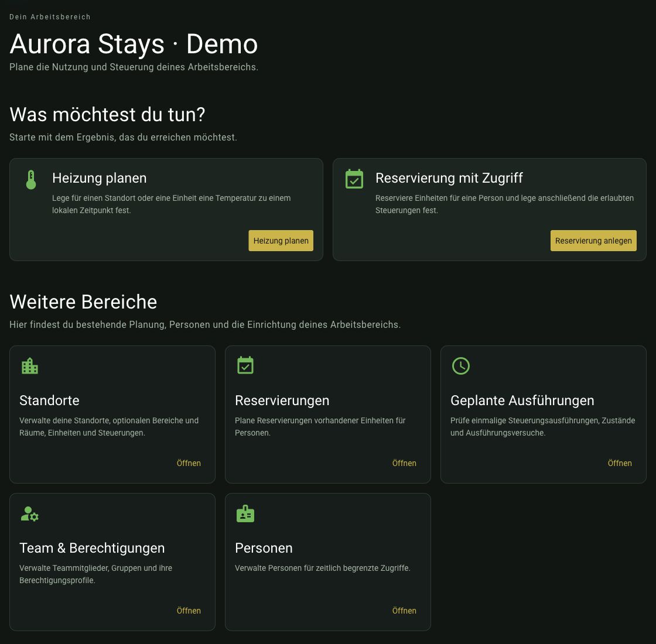Image resolution: width=656 pixels, height=644 pixels.
Task: Click the text 'Prüfe einmalige Steuerungsausführungen, Zustände und Ausführungsversuche.'
Action: [x=542, y=427]
